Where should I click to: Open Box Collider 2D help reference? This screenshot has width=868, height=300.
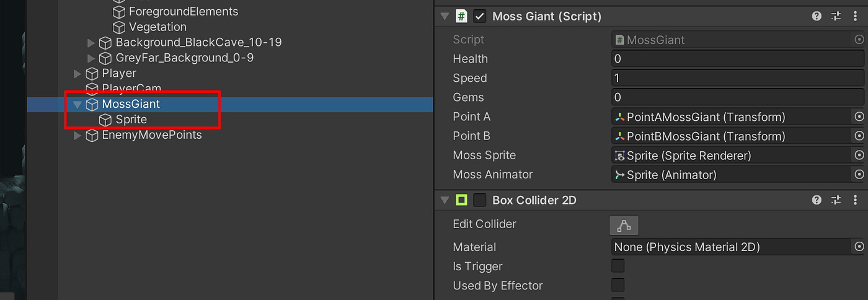pyautogui.click(x=817, y=200)
